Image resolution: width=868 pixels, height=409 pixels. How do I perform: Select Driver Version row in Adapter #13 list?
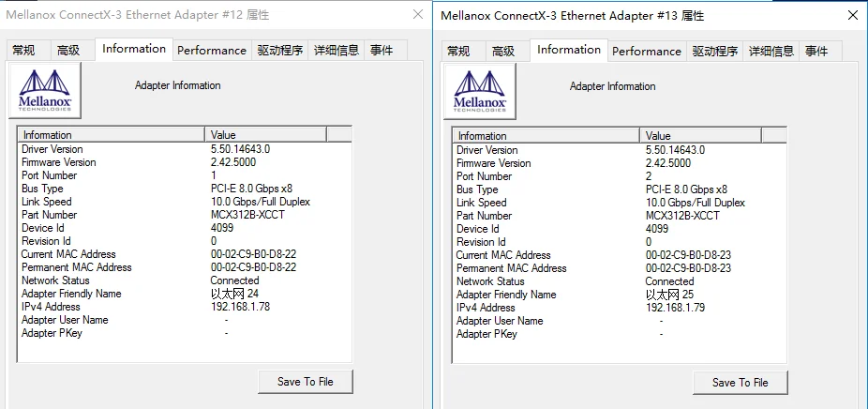(x=620, y=150)
